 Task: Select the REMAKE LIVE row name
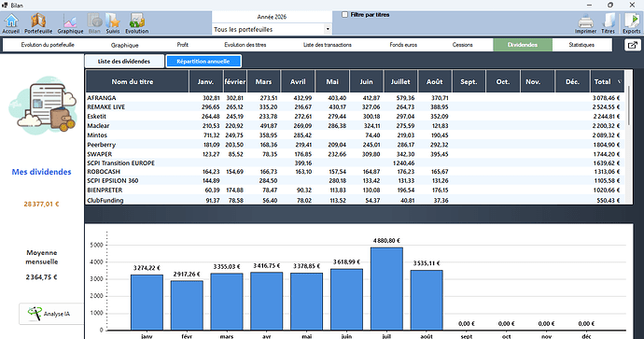pos(106,106)
